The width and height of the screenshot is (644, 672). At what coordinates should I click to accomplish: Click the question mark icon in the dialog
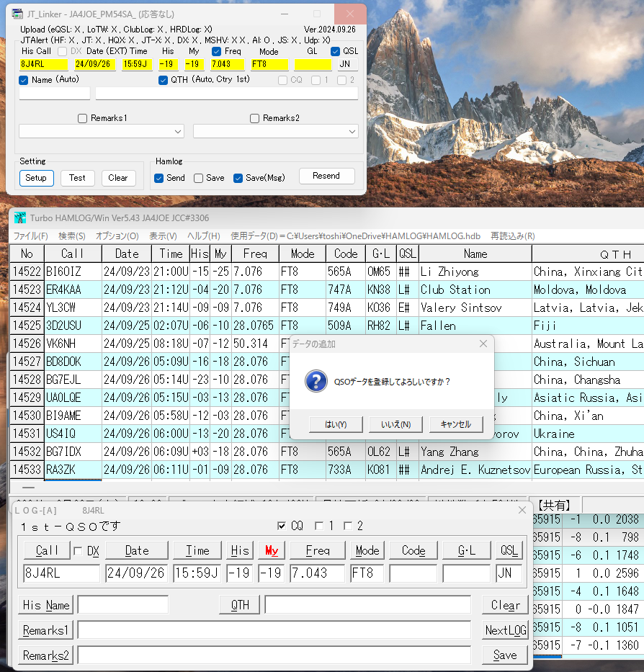click(316, 381)
